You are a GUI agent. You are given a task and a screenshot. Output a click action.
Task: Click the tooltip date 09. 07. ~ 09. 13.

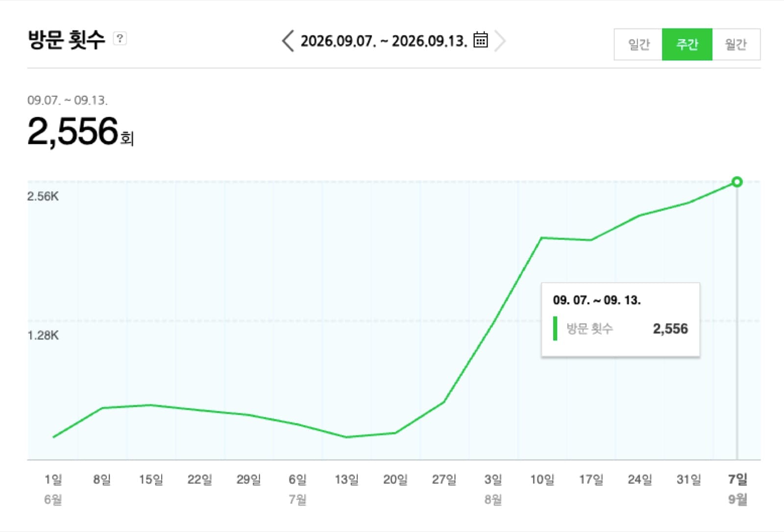pos(597,300)
